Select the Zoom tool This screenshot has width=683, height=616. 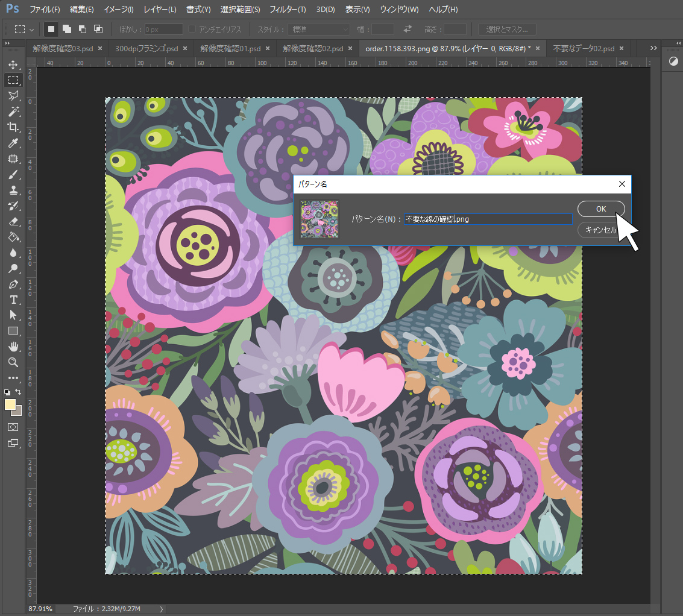click(x=13, y=362)
